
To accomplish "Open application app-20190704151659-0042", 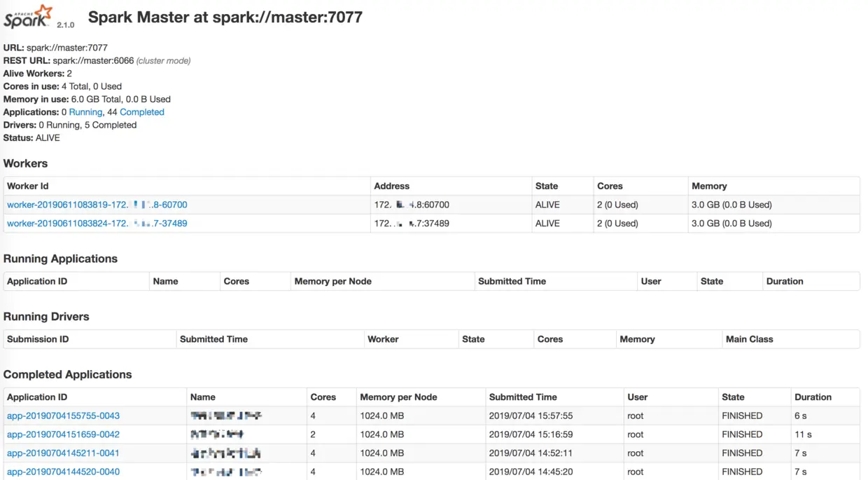I will 63,434.
